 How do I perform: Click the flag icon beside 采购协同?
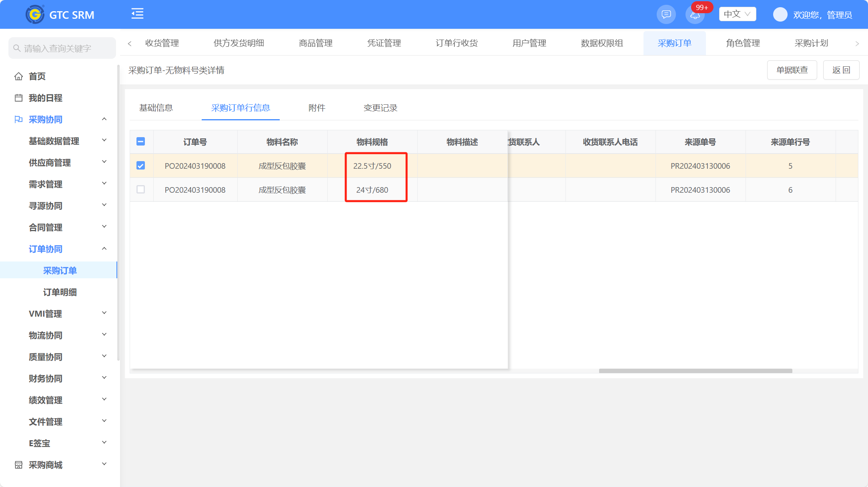pos(18,119)
